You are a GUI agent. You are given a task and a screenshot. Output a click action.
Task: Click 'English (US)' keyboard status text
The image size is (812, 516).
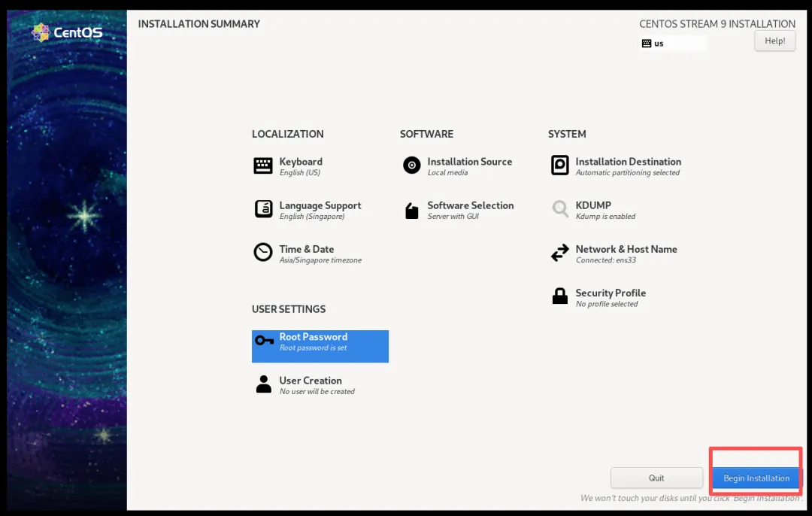pos(300,172)
